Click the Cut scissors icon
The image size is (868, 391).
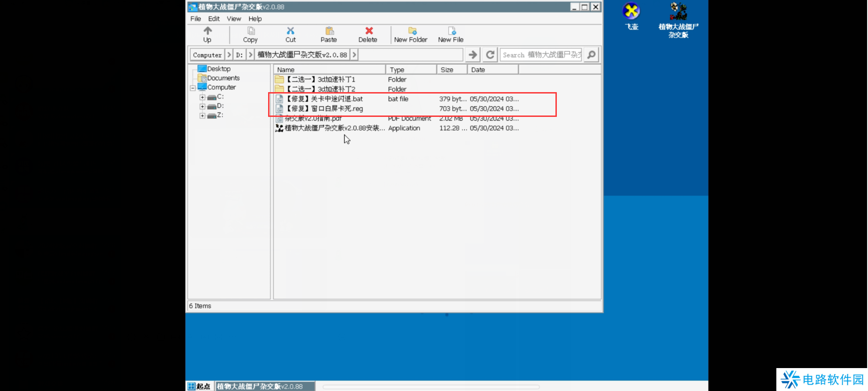(291, 31)
